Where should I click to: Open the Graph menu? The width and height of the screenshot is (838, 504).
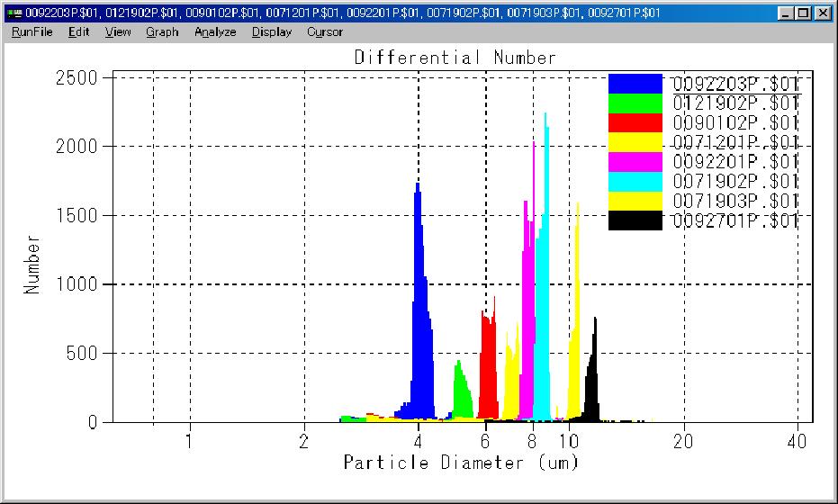coord(162,32)
